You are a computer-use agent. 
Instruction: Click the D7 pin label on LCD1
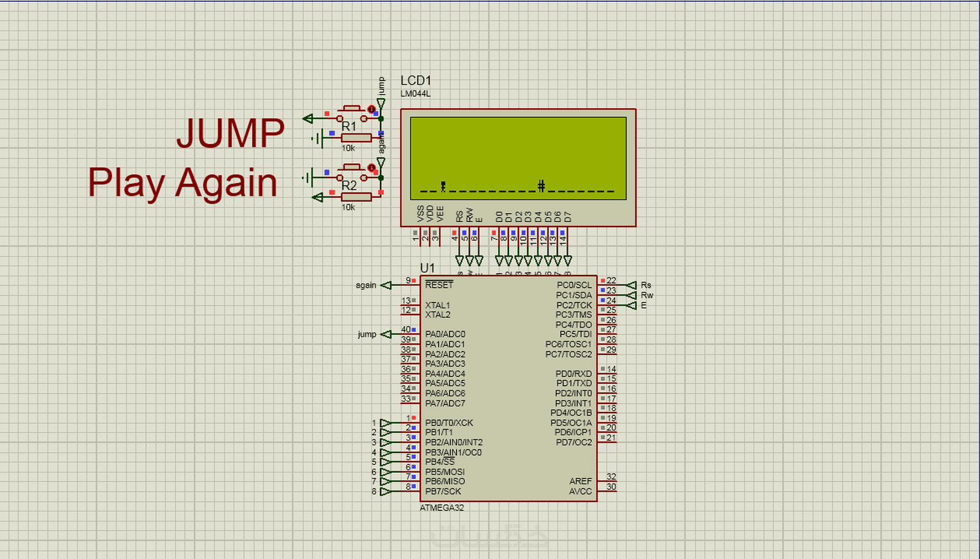(568, 217)
